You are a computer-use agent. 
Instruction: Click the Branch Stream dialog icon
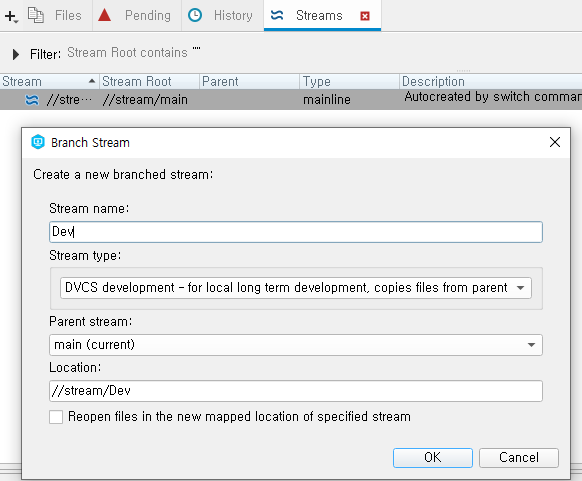click(38, 142)
